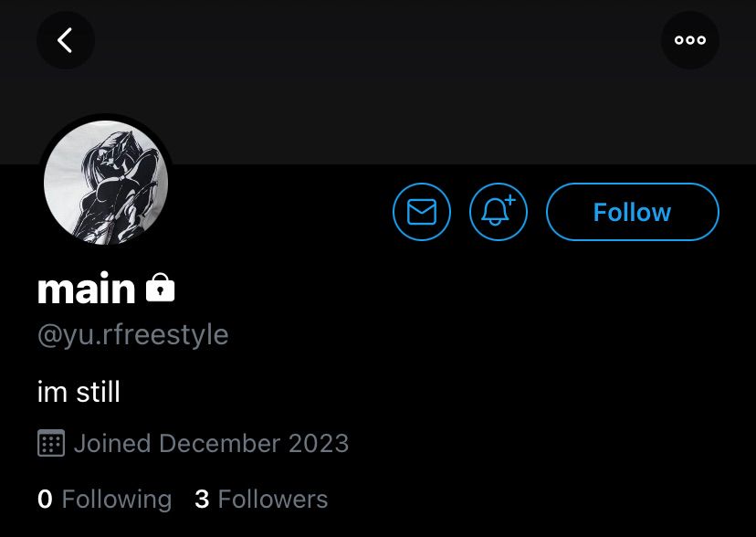Click the following count number 0
756x537 pixels.
pyautogui.click(x=45, y=500)
